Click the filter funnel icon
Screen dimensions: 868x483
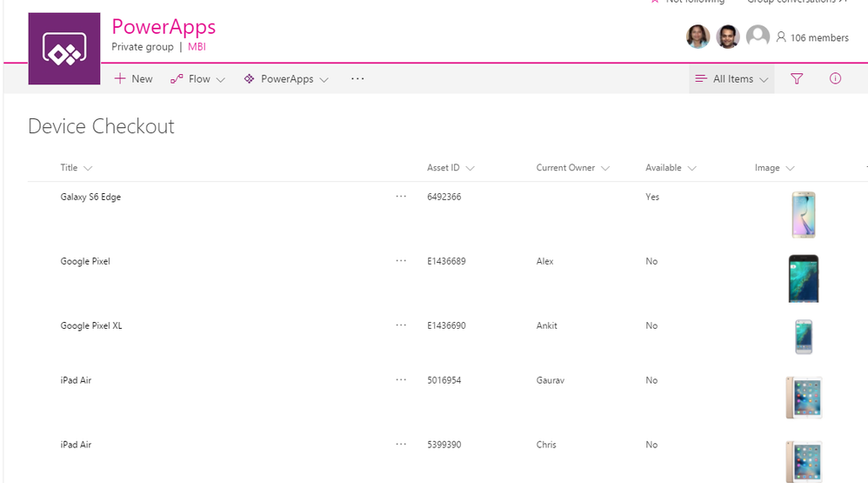tap(797, 78)
